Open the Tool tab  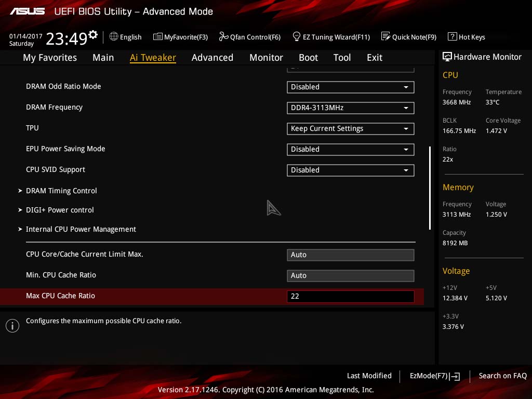pos(342,58)
